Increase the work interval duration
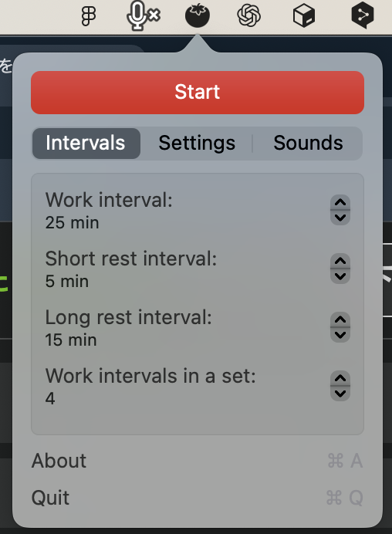Image resolution: width=392 pixels, height=534 pixels. pyautogui.click(x=340, y=202)
